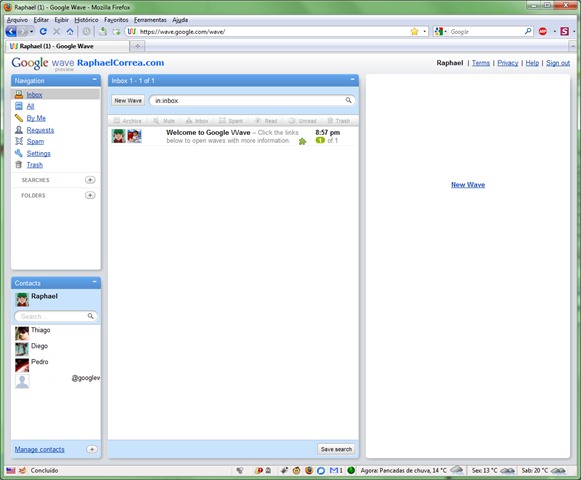Run the in:inbox search magnifier
The image size is (581, 480).
[348, 100]
